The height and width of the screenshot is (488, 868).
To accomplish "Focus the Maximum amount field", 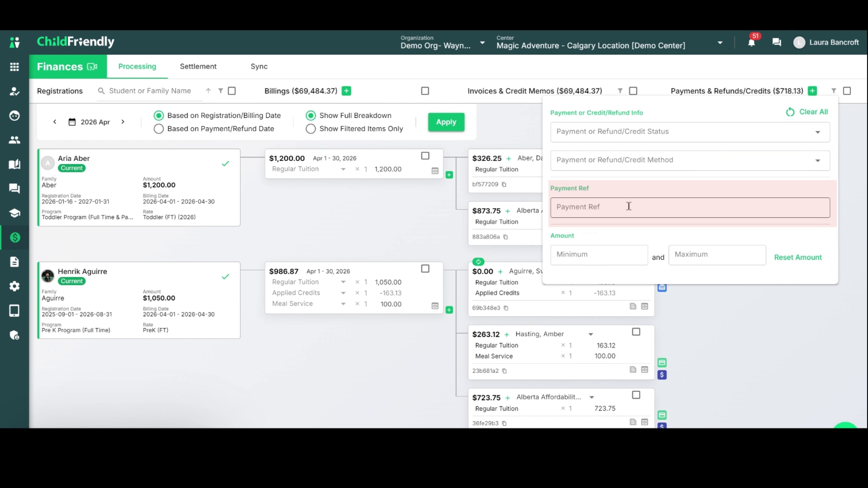I will (x=717, y=255).
